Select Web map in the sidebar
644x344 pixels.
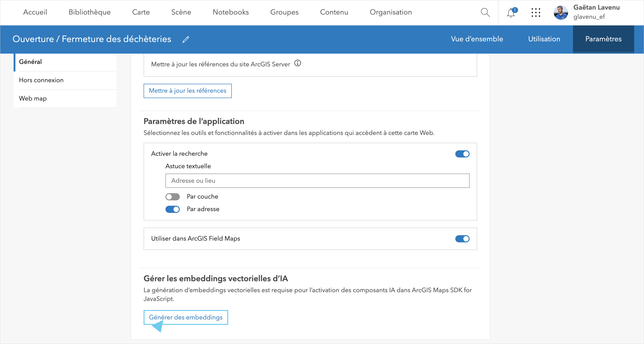65,99
